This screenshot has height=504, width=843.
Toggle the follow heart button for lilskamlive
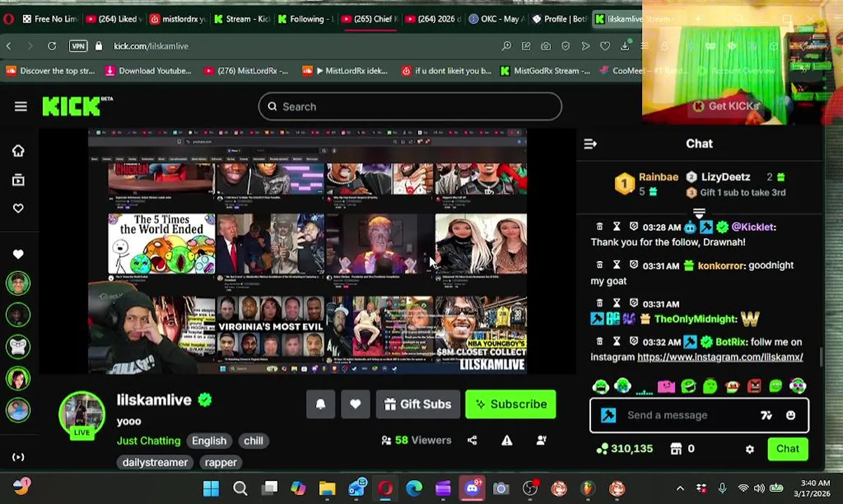tap(355, 404)
